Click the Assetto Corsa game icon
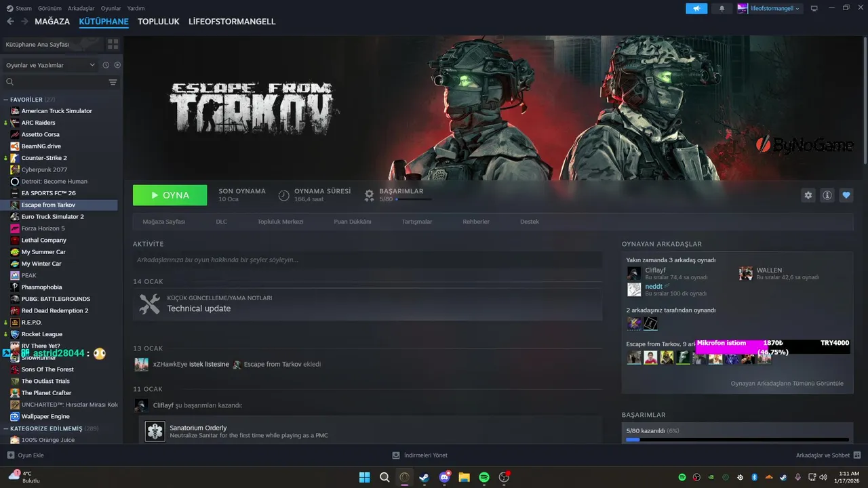The height and width of the screenshot is (488, 868). (15, 134)
